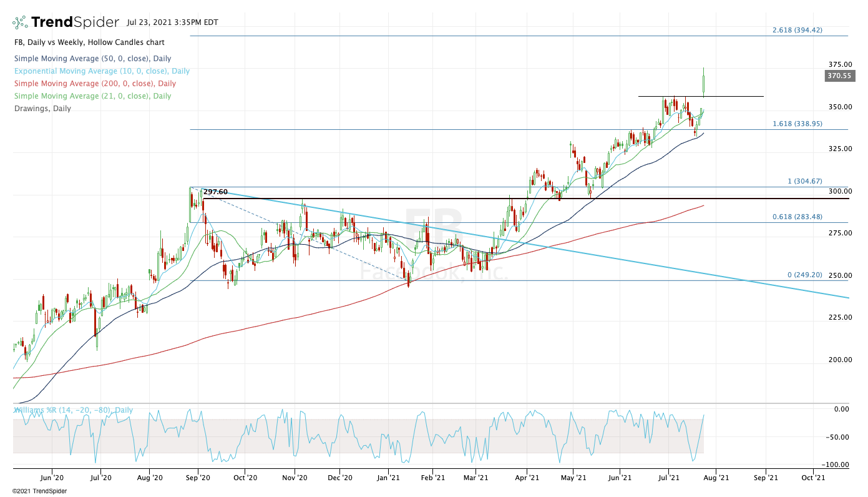Select the FB, Daily vs Weekly chart title
The height and width of the screenshot is (497, 868).
(89, 42)
